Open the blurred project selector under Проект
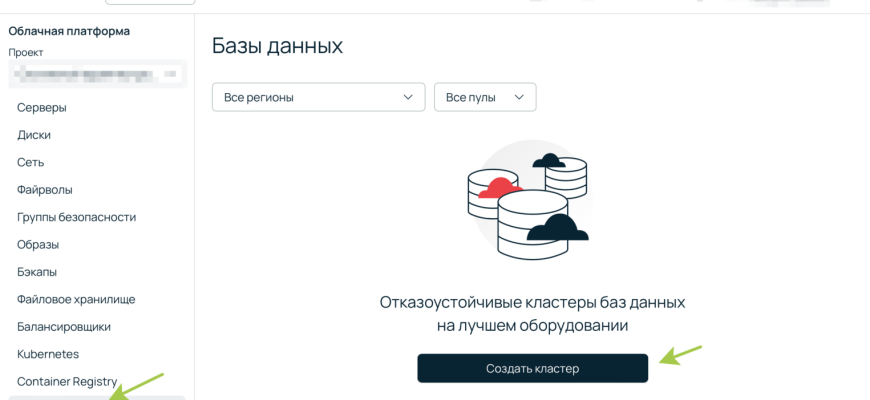Image resolution: width=870 pixels, height=400 pixels. pos(97,73)
